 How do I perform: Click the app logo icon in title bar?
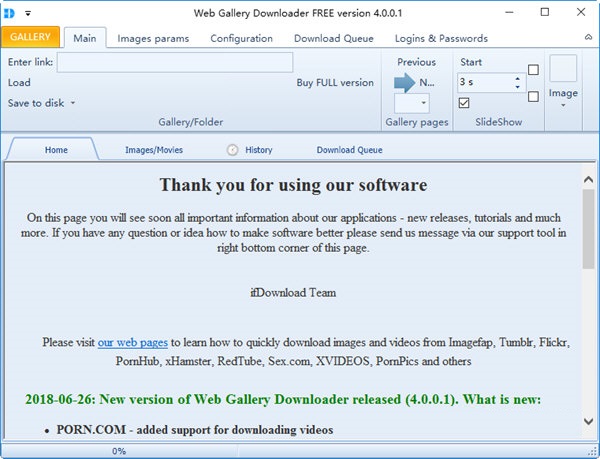tap(9, 13)
